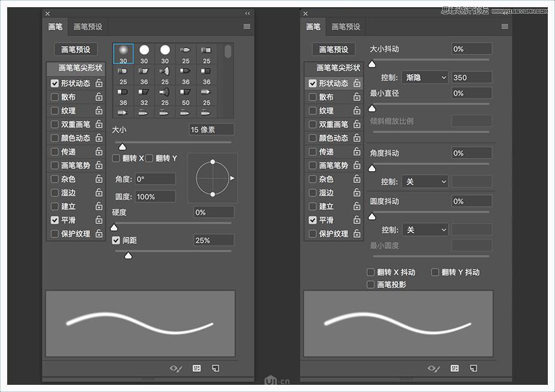The image size is (555, 392).
Task: Open the 渐隐 fade control dropdown
Action: 426,77
